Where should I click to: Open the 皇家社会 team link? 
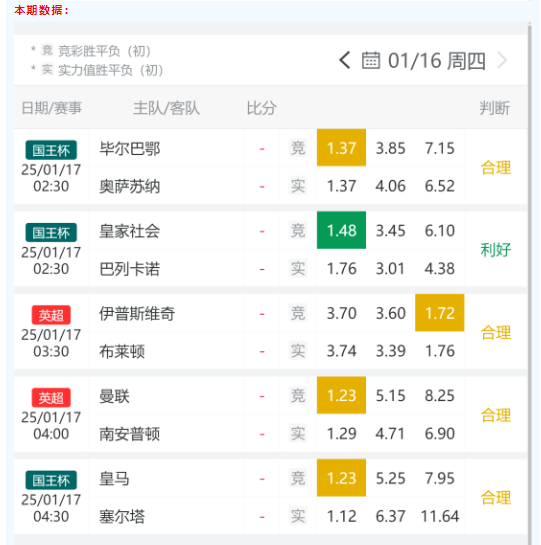tap(130, 231)
